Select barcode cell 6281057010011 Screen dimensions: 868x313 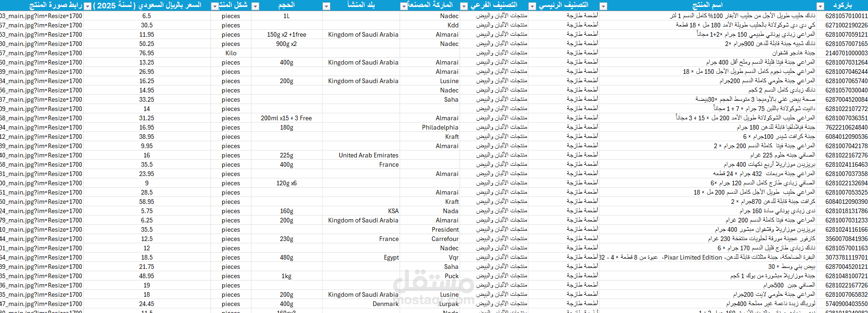pyautogui.click(x=847, y=16)
